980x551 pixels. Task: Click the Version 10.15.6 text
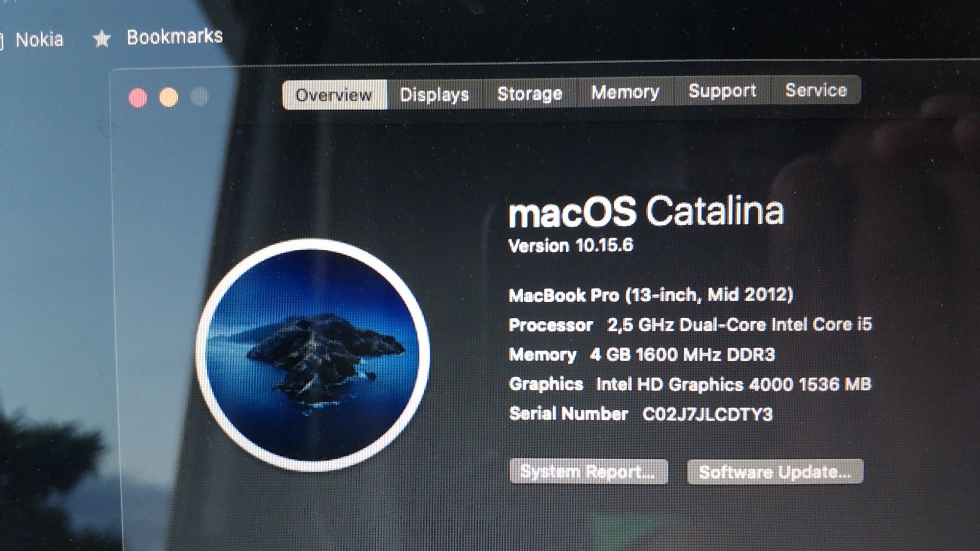571,245
